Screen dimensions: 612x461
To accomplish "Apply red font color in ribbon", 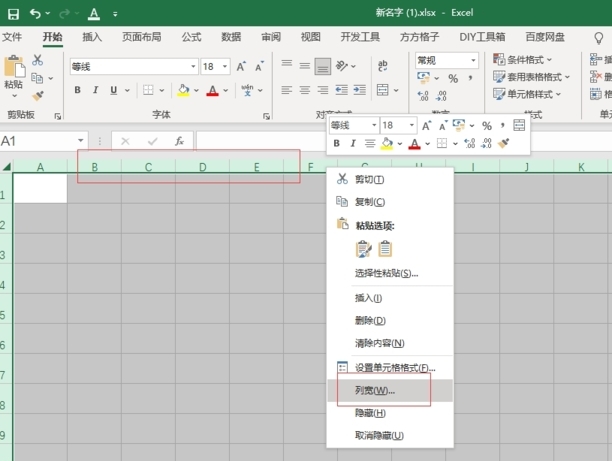I will click(x=212, y=91).
